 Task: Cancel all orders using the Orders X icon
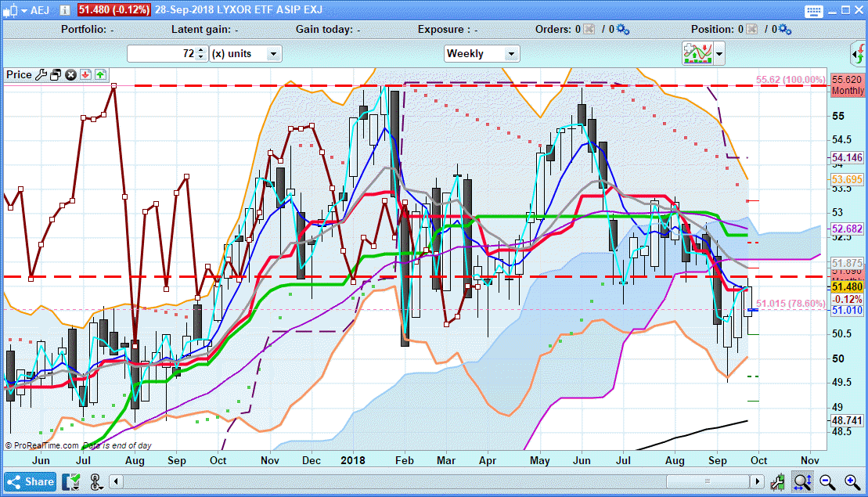tap(589, 29)
